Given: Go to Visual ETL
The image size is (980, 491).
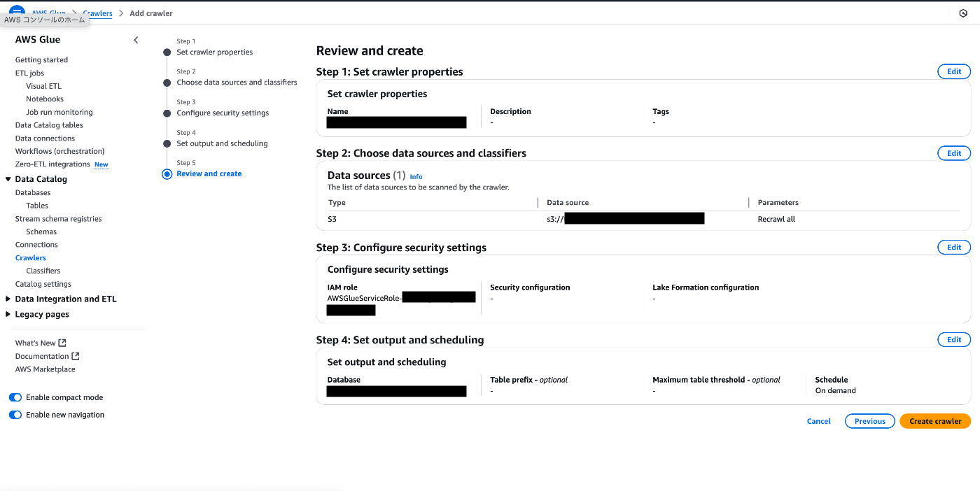Looking at the screenshot, I should pyautogui.click(x=43, y=86).
